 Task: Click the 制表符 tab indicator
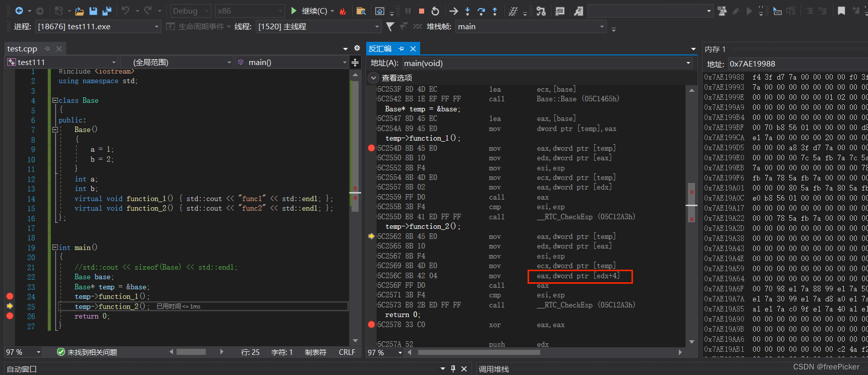316,352
